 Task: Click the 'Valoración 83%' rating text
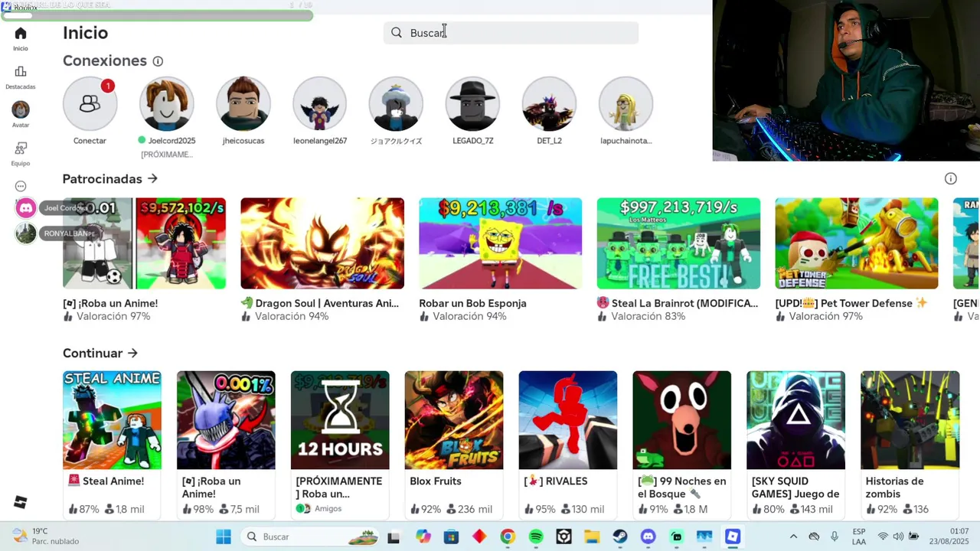tap(648, 316)
